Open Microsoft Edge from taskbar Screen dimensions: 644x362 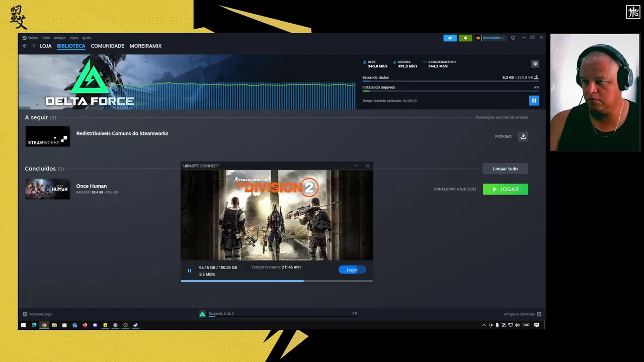pyautogui.click(x=34, y=325)
